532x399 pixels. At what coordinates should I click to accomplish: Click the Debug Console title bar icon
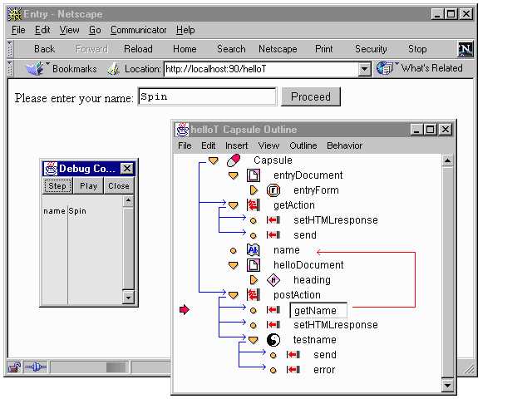(51, 169)
